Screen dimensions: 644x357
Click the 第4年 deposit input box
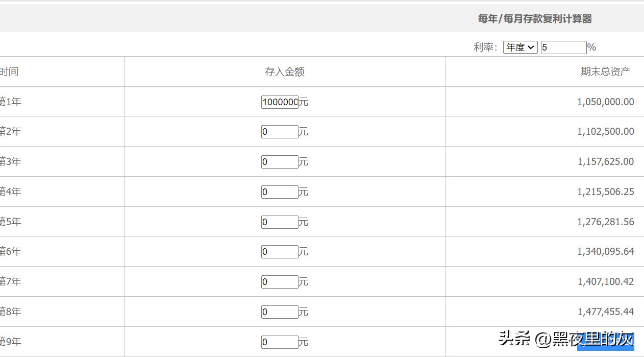click(x=280, y=192)
